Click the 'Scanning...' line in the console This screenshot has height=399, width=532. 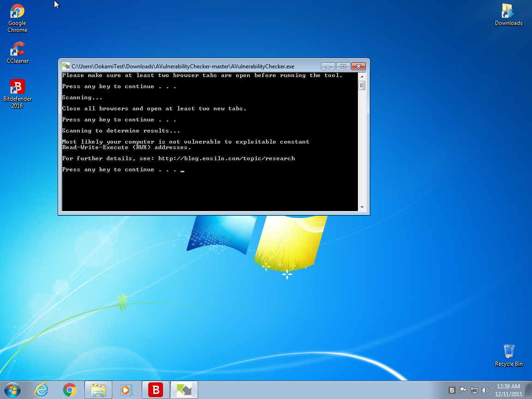(82, 98)
